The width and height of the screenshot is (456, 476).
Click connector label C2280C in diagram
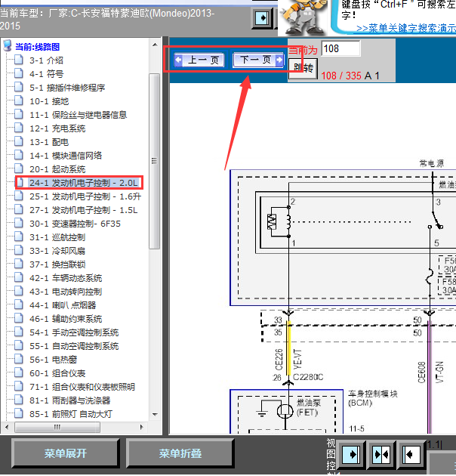click(308, 377)
